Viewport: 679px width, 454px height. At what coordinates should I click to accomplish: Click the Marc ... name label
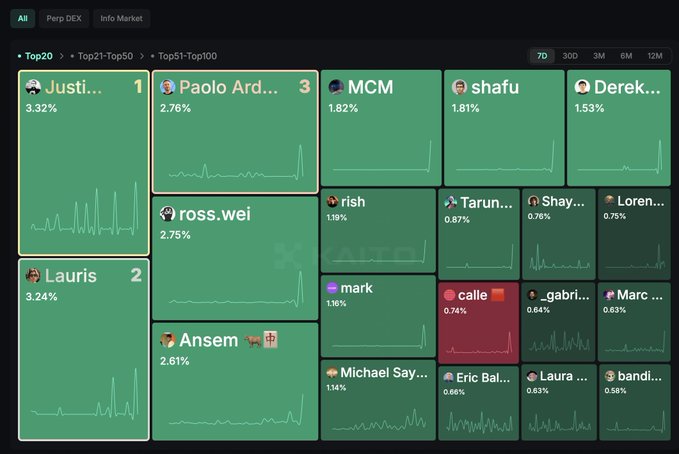point(640,295)
